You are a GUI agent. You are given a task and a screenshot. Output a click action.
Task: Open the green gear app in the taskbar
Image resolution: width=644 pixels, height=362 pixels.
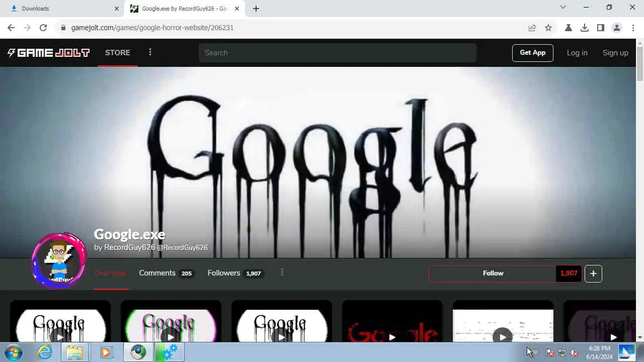[x=170, y=352]
